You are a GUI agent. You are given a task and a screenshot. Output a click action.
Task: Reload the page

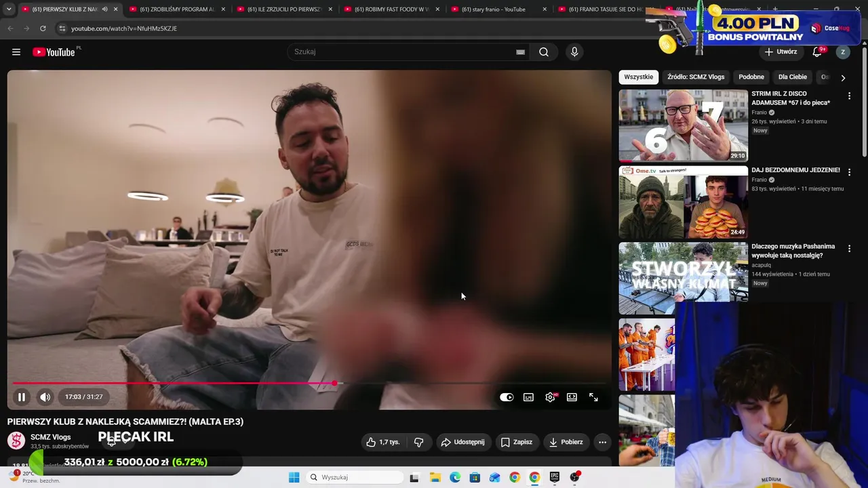tap(43, 28)
